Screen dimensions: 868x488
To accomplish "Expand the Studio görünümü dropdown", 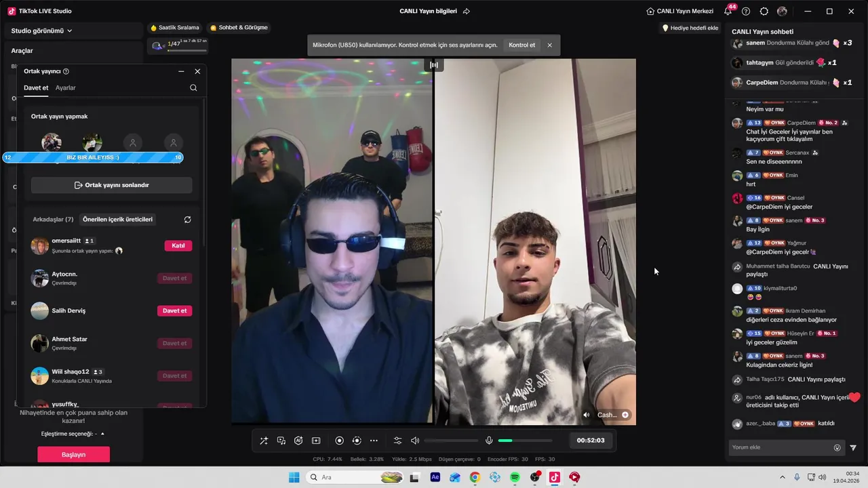I will (41, 30).
